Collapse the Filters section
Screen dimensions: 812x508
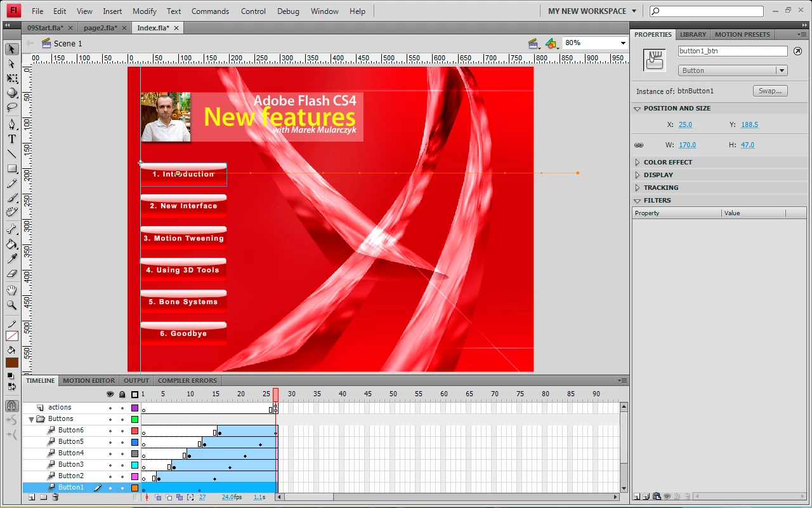(637, 201)
